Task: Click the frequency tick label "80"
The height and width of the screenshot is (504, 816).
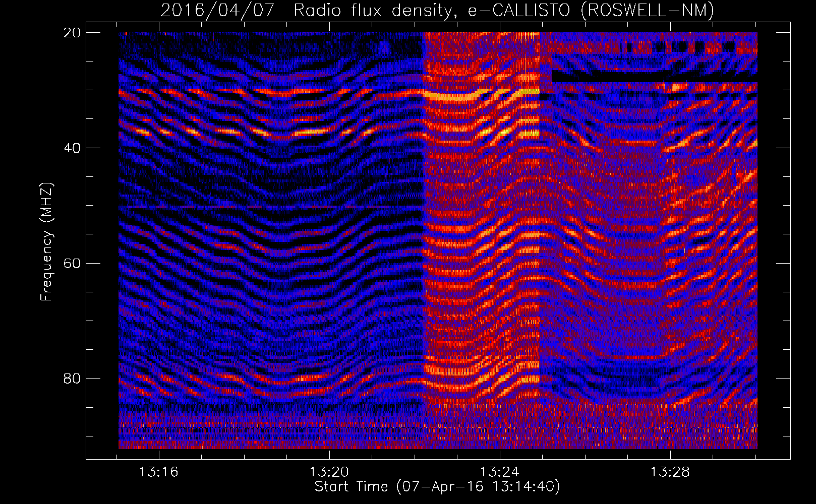Action: coord(72,379)
